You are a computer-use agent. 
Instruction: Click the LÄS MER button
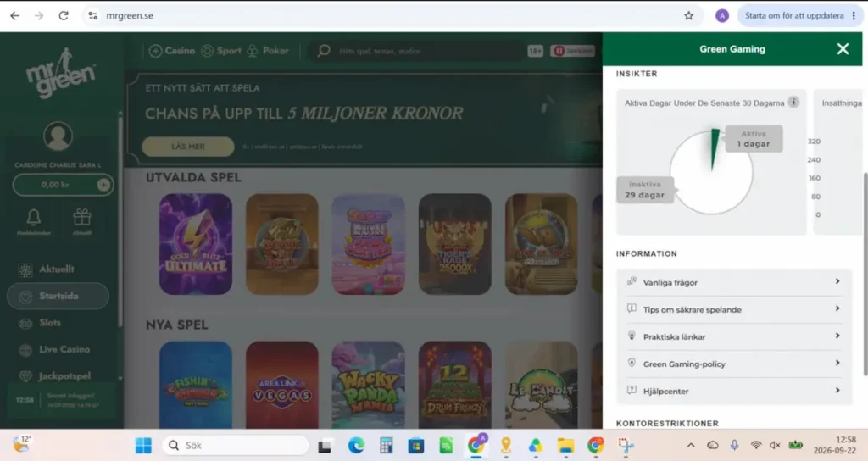pyautogui.click(x=188, y=147)
